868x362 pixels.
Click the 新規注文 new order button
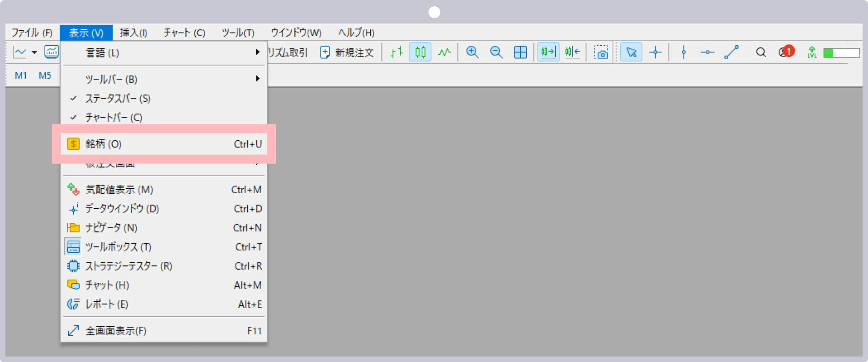347,52
